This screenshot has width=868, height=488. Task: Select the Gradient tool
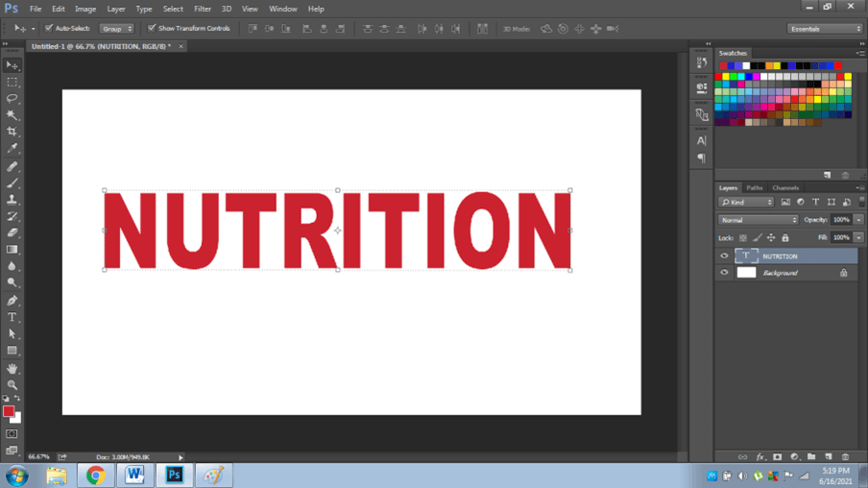click(12, 249)
